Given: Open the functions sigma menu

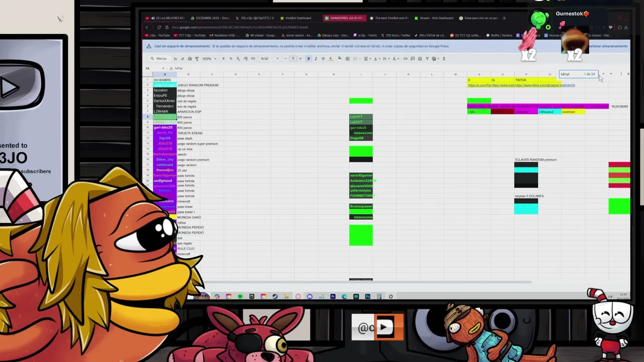Looking at the screenshot, I should point(444,58).
